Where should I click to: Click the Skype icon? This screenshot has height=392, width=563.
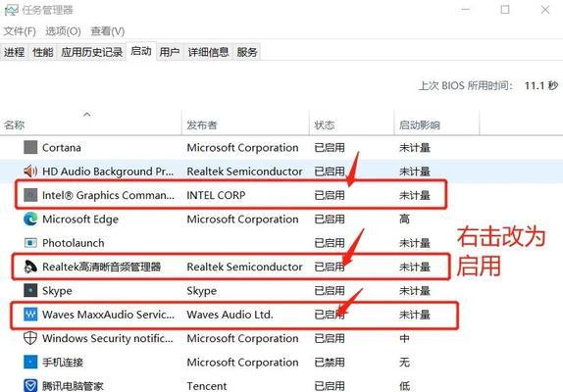tap(30, 290)
